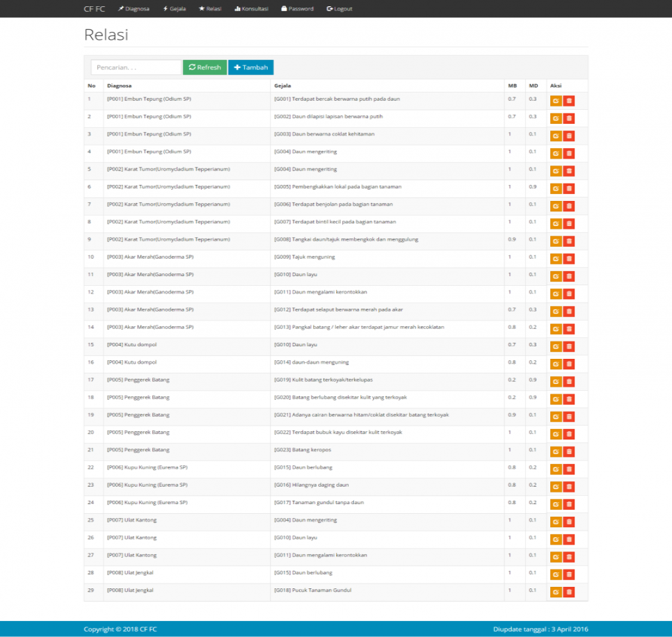672x637 pixels.
Task: Delete the Akar Merah Pangkal batang relation
Action: (569, 328)
